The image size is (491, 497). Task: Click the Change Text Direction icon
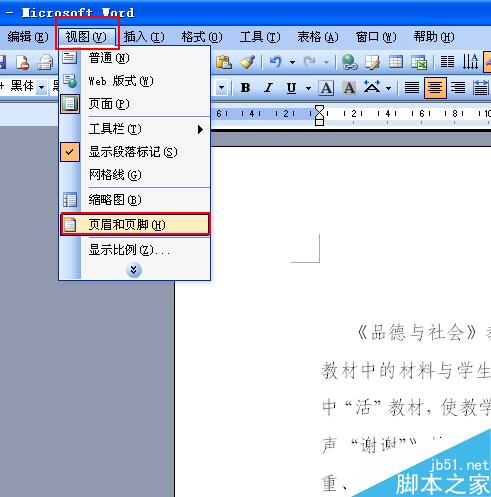point(470,62)
